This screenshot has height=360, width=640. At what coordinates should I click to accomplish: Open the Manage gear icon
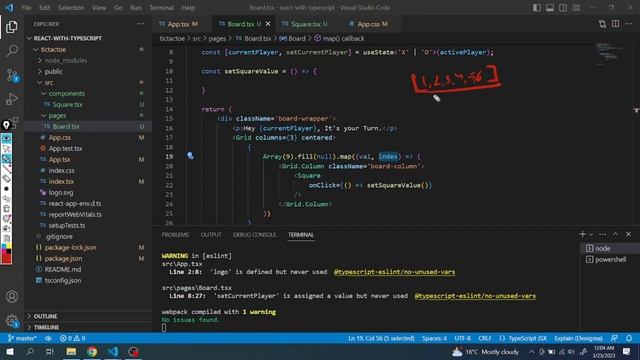(12, 321)
